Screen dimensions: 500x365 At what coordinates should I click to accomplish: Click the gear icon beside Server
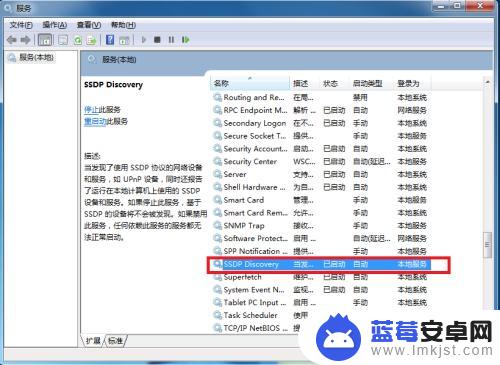(218, 174)
